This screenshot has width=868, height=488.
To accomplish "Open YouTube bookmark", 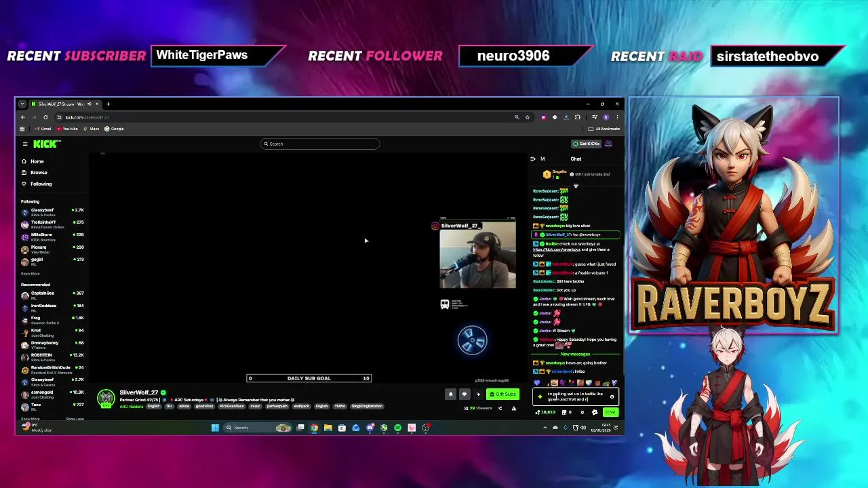I will [68, 129].
